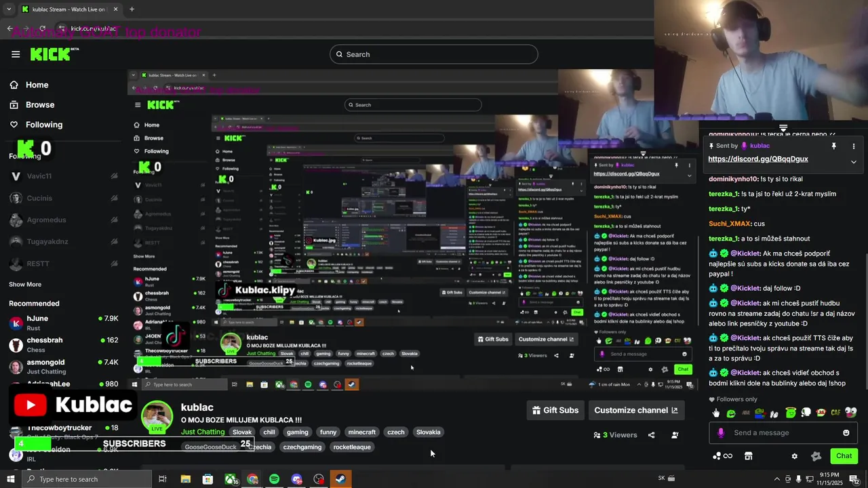Image resolution: width=868 pixels, height=488 pixels.
Task: Open hJune recommended channel
Action: (64, 323)
